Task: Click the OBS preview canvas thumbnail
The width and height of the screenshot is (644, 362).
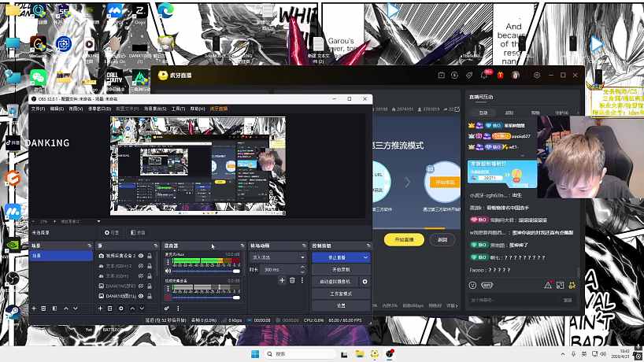Action: pos(198,166)
